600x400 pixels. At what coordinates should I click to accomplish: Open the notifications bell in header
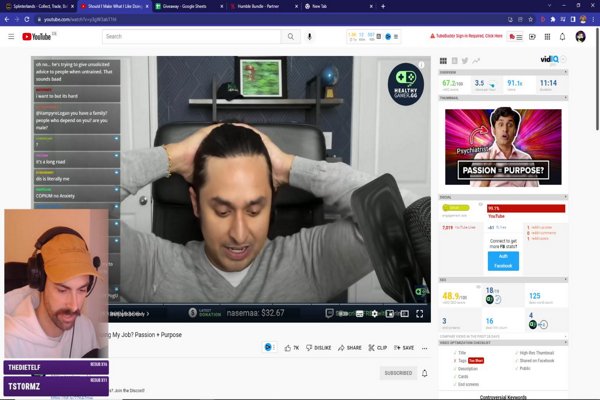pos(562,37)
